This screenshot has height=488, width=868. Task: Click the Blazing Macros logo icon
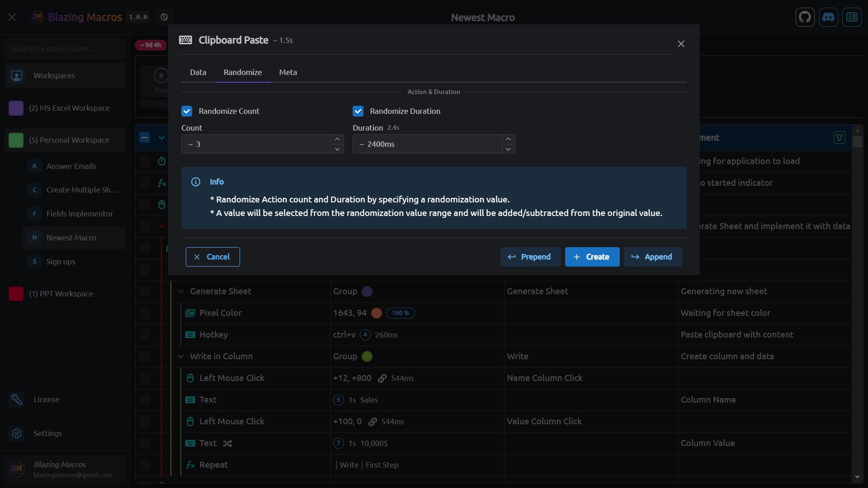pos(37,17)
